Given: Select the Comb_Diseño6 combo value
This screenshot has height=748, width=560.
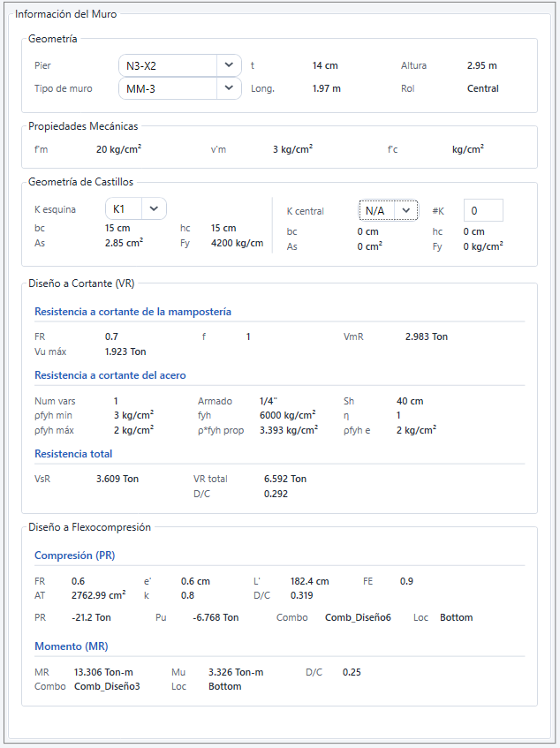Looking at the screenshot, I should click(358, 617).
